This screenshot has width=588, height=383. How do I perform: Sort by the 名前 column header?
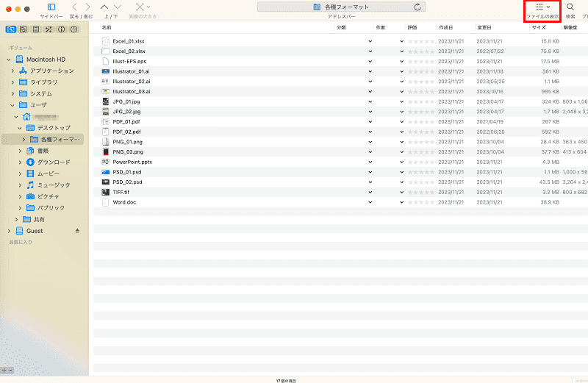(x=107, y=27)
